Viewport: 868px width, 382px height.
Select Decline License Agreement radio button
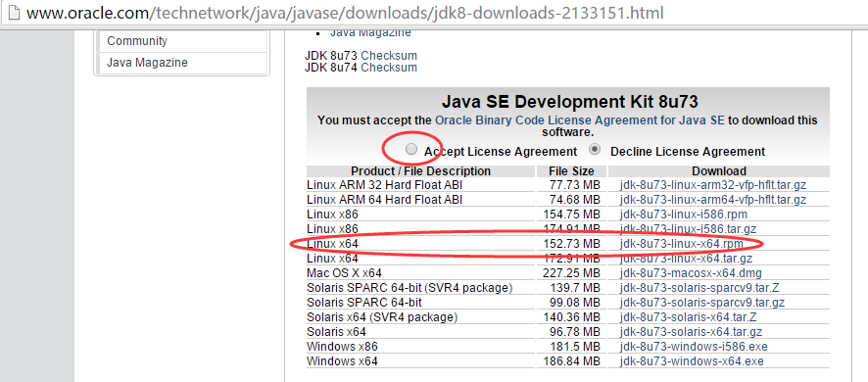tap(595, 149)
